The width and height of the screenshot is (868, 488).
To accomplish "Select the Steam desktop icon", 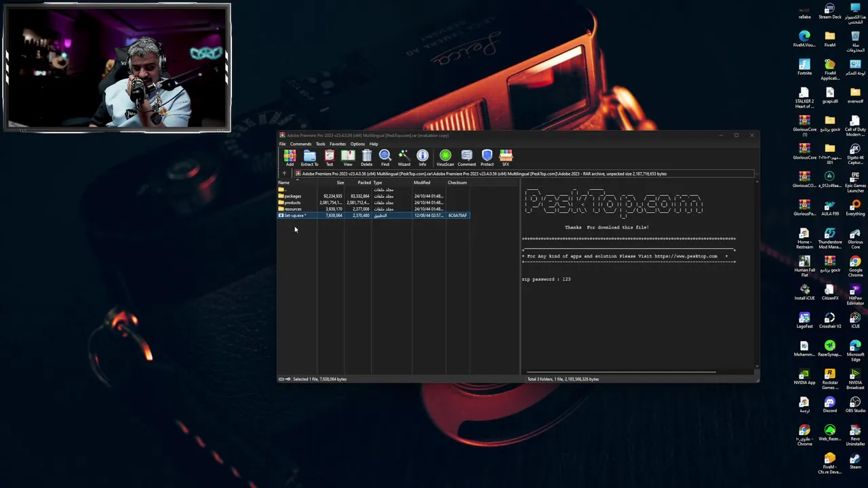I will pos(855,461).
